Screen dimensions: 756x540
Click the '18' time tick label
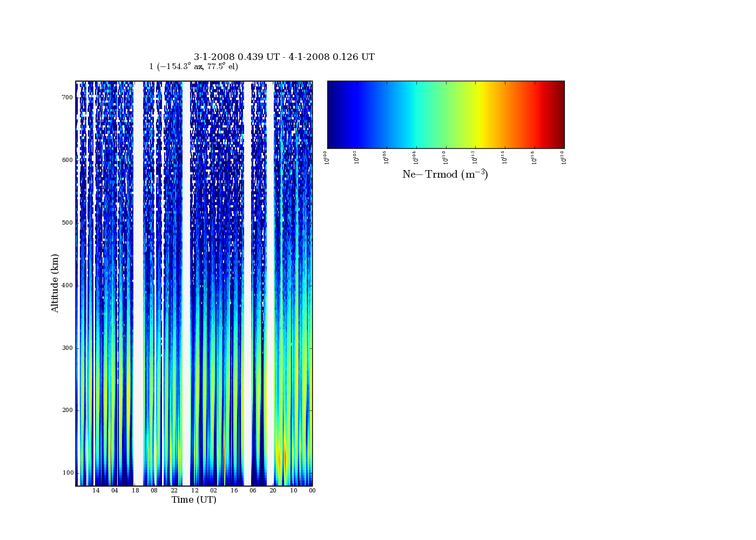tap(135, 490)
